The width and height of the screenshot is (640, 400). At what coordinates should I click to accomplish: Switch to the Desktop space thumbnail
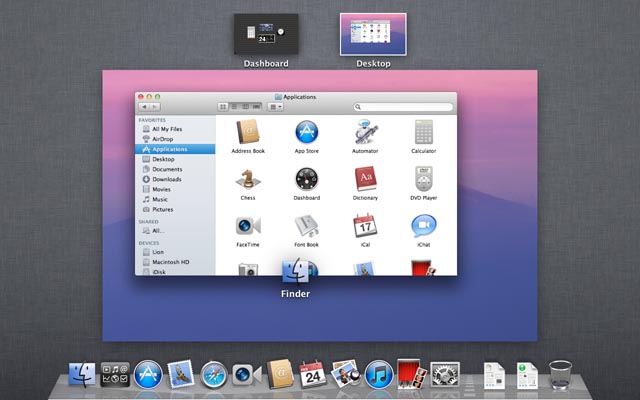click(x=373, y=34)
